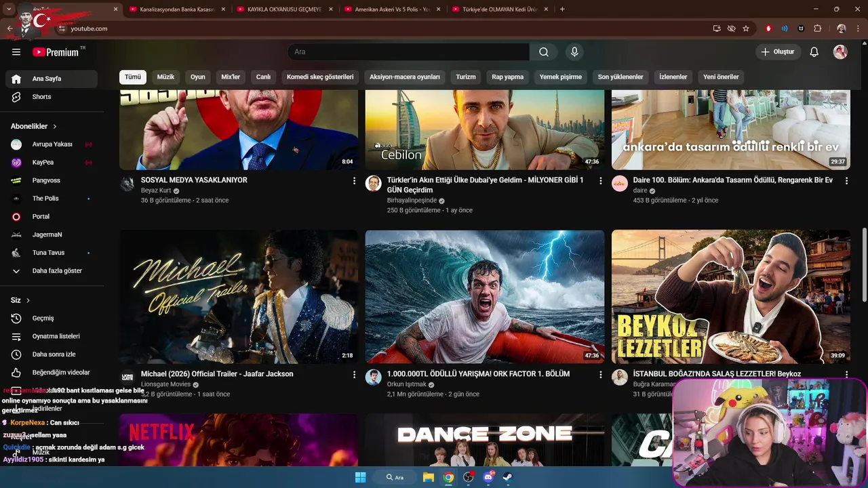Start voice search with the microphone icon
This screenshot has width=868, height=488.
(x=574, y=52)
